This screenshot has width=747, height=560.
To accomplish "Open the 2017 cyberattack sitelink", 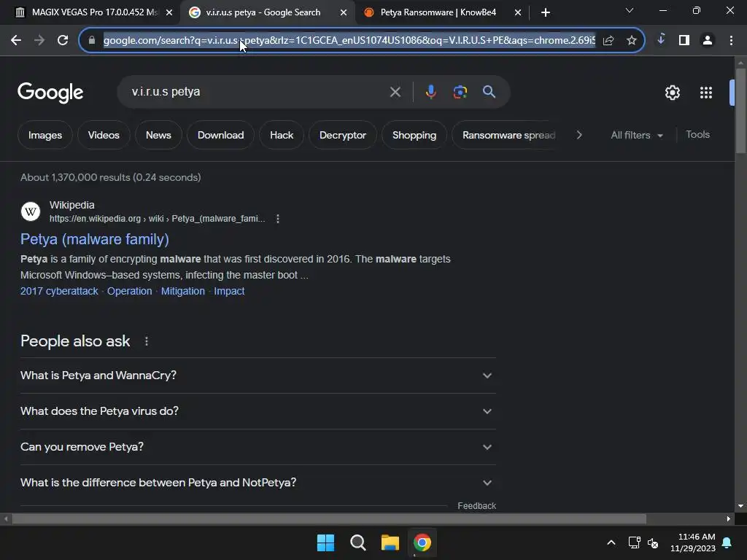I will 59,291.
